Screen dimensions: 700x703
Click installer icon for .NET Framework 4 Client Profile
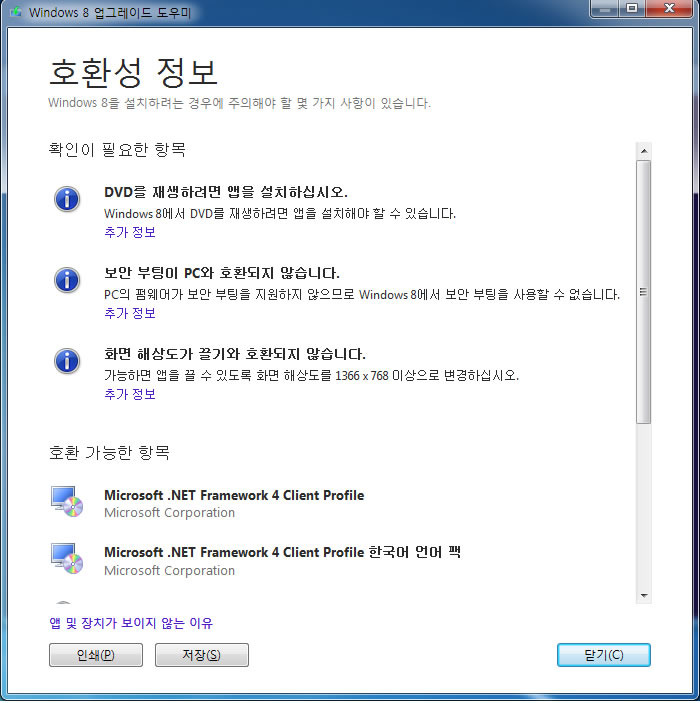67,502
